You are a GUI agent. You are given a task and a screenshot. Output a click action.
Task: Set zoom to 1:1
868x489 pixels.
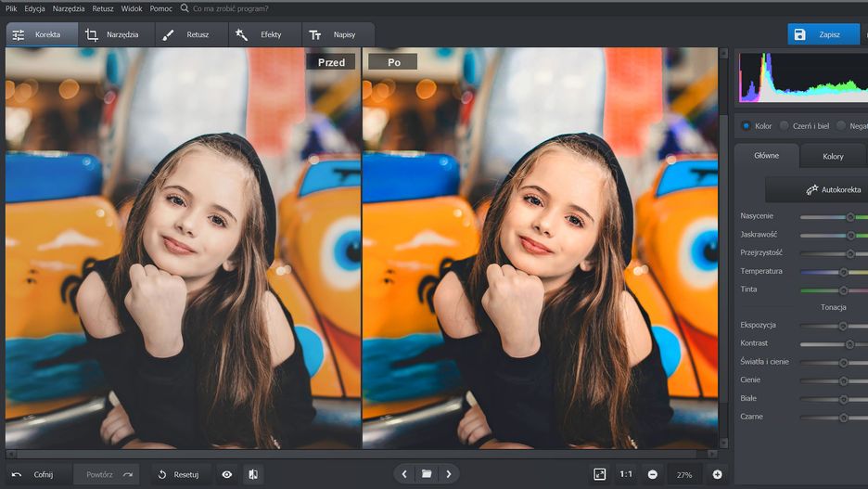[x=626, y=474]
